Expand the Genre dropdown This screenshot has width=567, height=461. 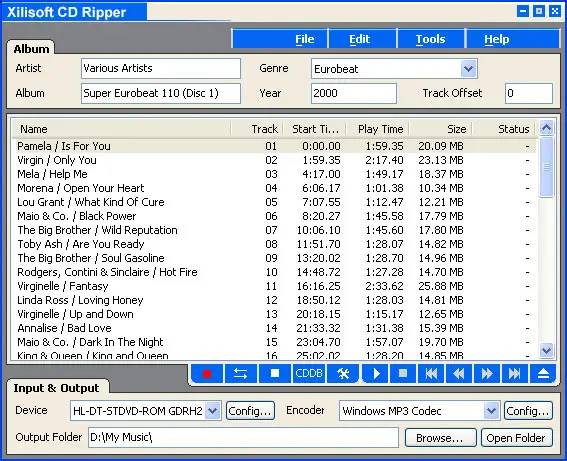(469, 69)
